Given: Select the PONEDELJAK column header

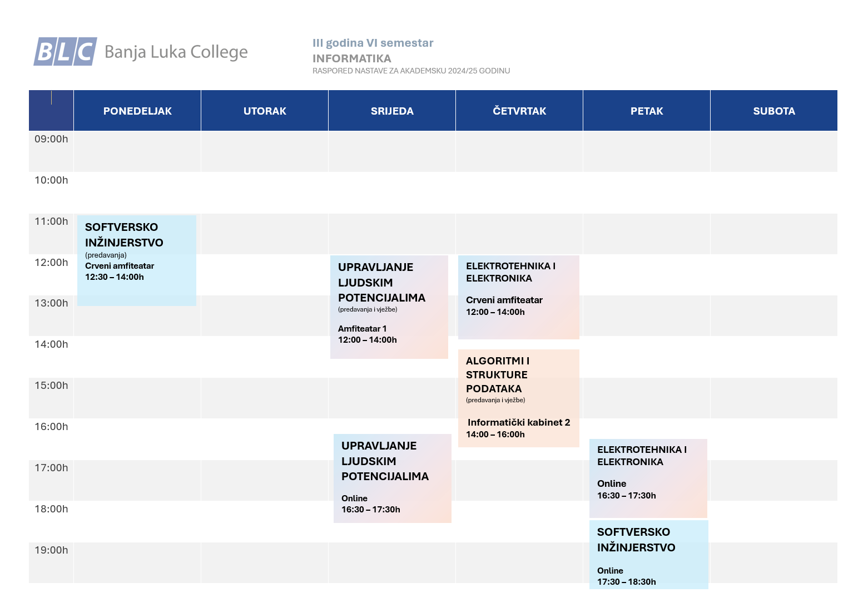Looking at the screenshot, I should click(137, 111).
